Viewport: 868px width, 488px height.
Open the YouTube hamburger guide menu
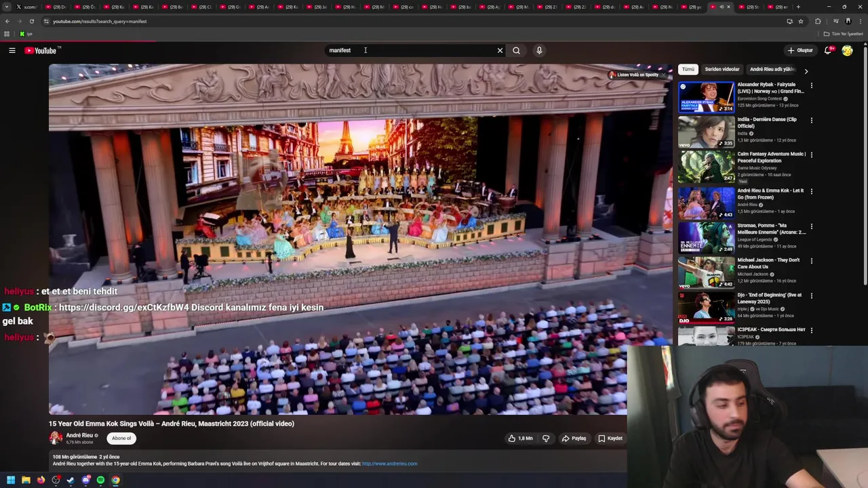pos(12,50)
